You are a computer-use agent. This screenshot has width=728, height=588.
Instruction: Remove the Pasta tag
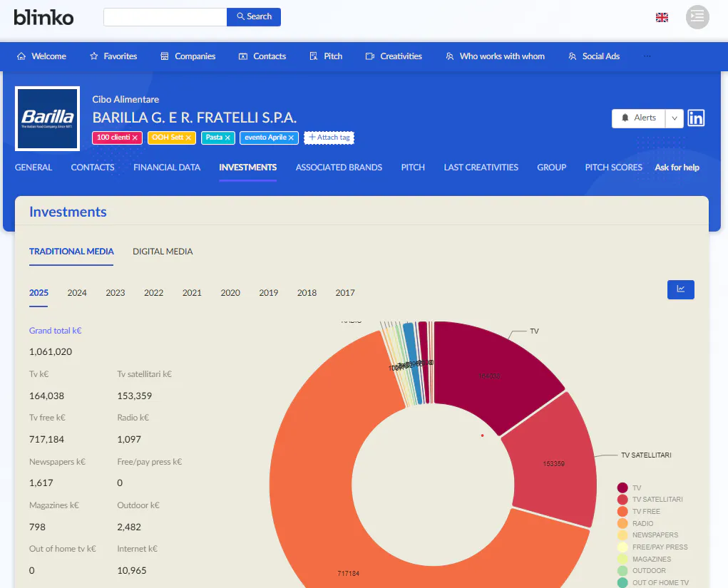pos(227,138)
